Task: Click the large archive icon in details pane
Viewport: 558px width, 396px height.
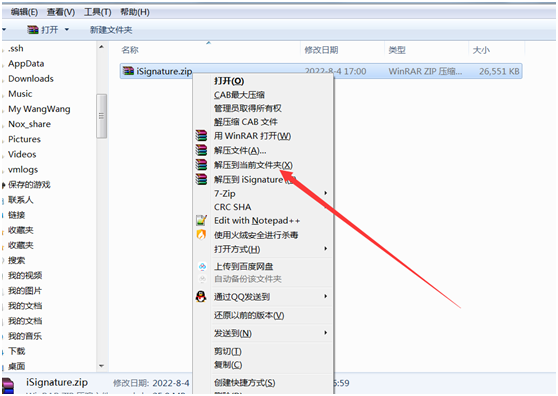Action: pos(8,386)
